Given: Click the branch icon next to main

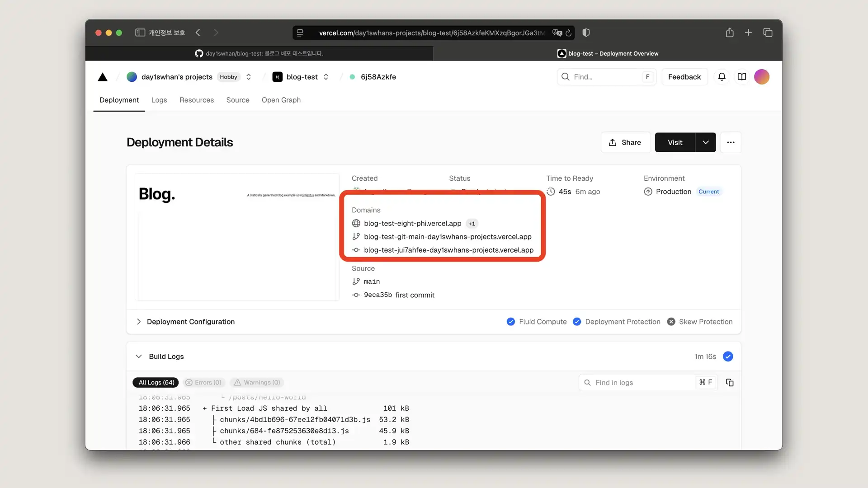Looking at the screenshot, I should click(356, 282).
